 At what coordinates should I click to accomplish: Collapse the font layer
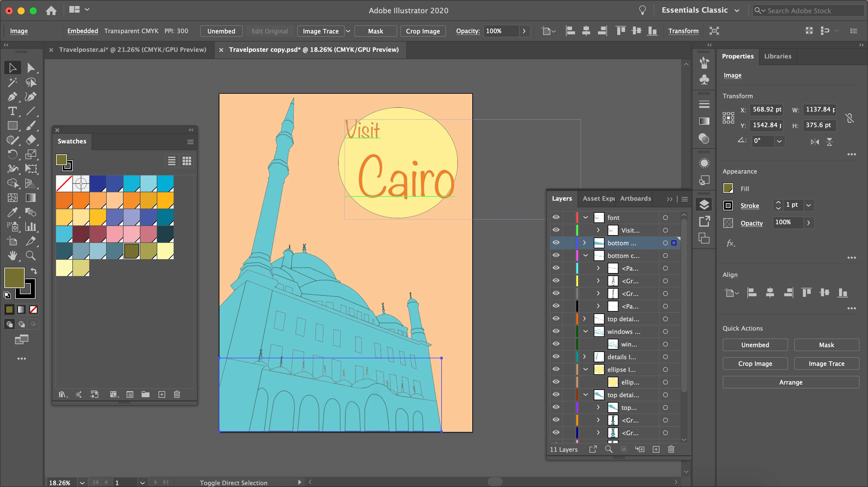point(586,217)
